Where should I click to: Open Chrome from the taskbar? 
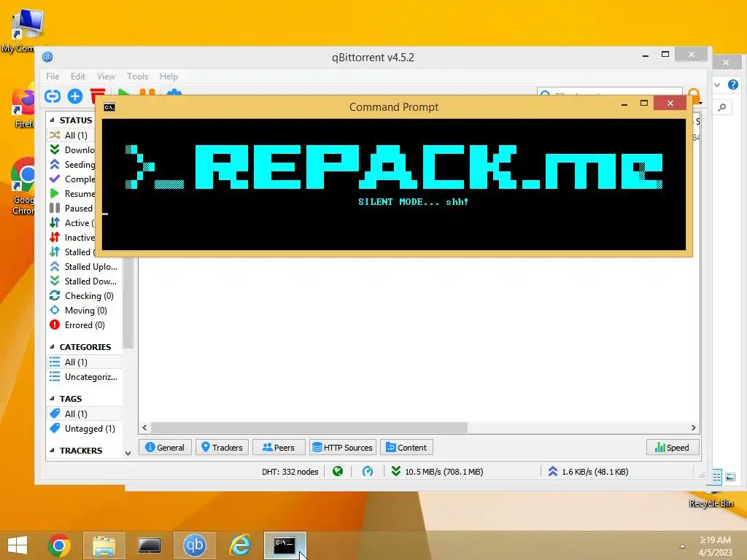[x=59, y=545]
